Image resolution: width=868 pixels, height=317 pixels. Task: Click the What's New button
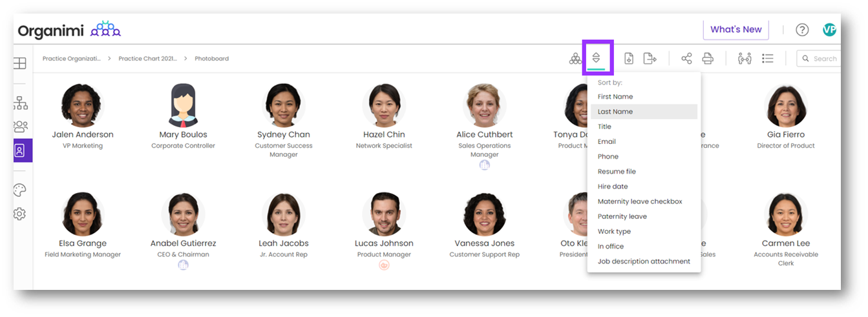(736, 30)
